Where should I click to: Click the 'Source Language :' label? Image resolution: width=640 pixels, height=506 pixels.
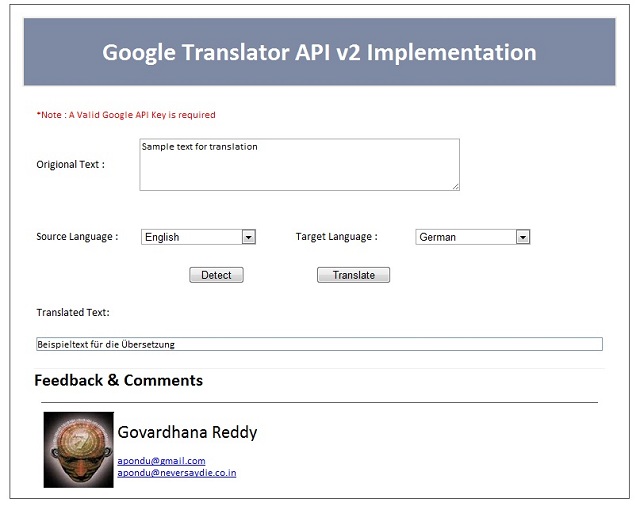click(x=77, y=237)
